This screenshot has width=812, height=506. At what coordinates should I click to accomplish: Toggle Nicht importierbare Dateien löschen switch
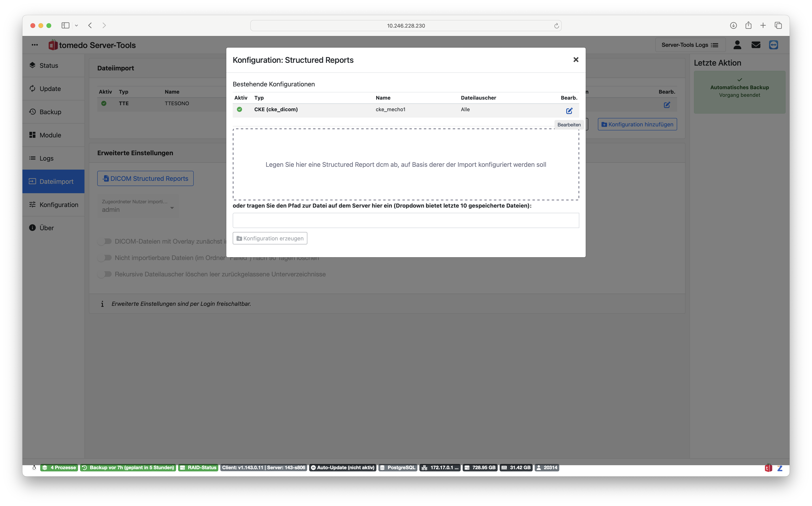(105, 258)
